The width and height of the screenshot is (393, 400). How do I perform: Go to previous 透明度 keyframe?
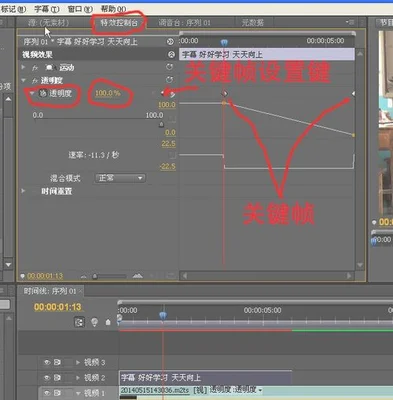pos(154,93)
